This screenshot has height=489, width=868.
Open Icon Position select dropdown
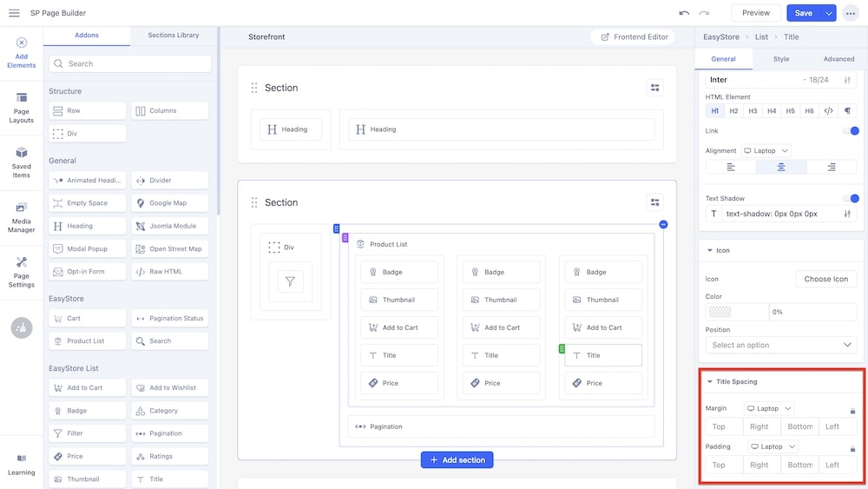pyautogui.click(x=781, y=345)
